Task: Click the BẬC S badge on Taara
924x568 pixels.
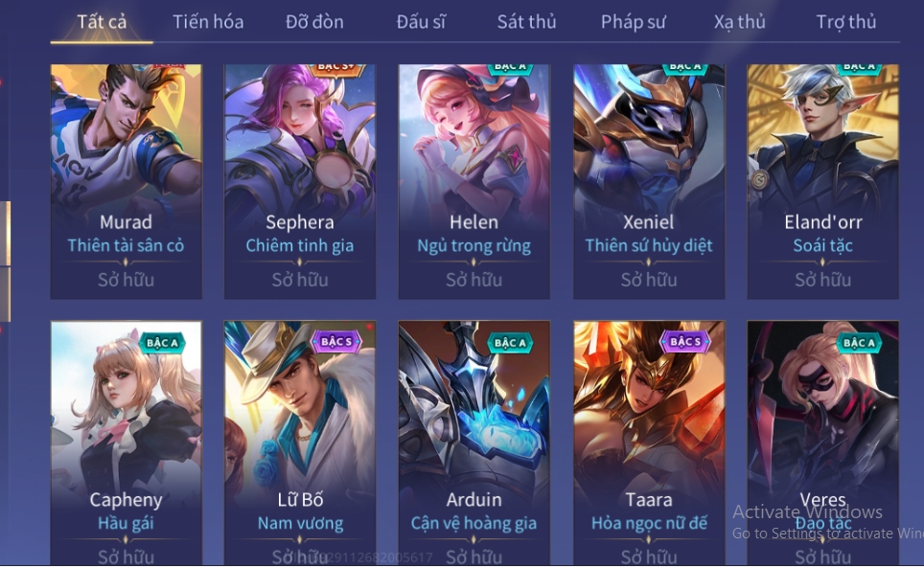Action: coord(685,341)
